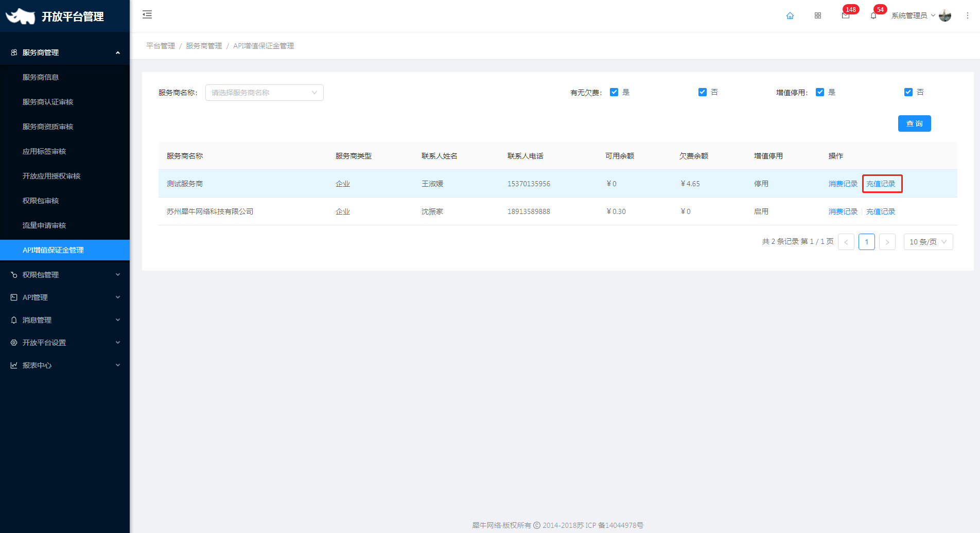
Task: Click page number 1 in pagination
Action: (867, 242)
